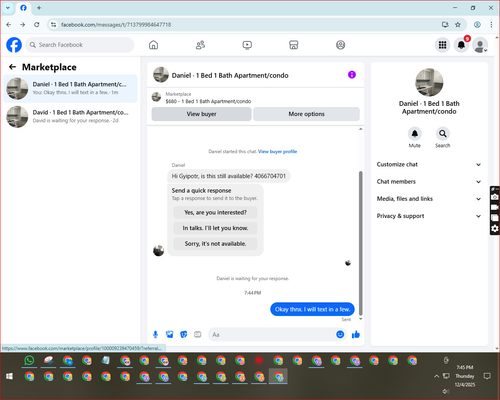Choose a GIF icon
The image size is (500, 400).
point(198,334)
